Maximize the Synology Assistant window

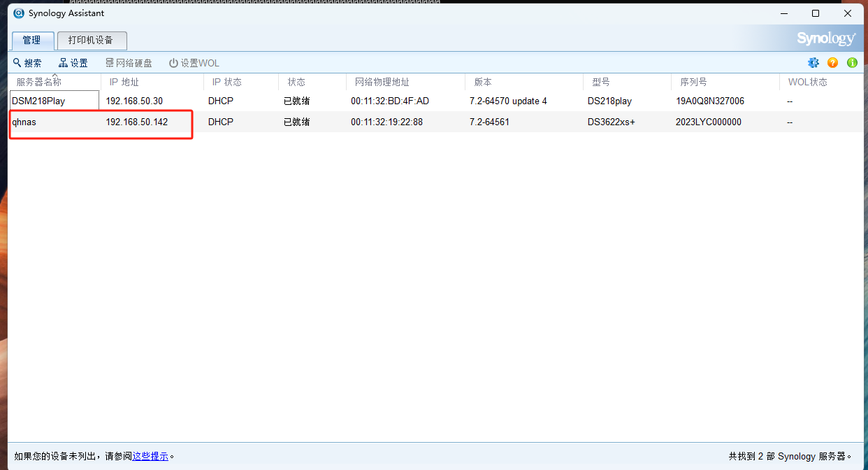click(x=816, y=13)
